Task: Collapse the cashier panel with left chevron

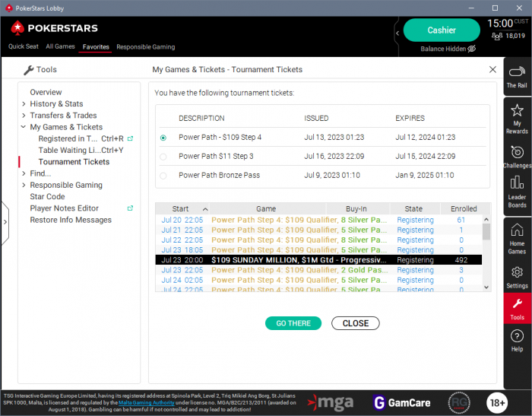Action: coord(397,33)
